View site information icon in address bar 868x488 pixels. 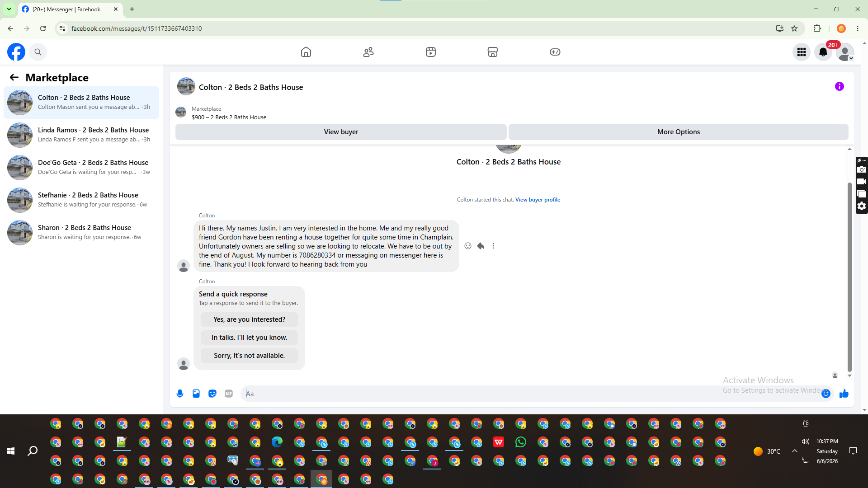pyautogui.click(x=62, y=28)
